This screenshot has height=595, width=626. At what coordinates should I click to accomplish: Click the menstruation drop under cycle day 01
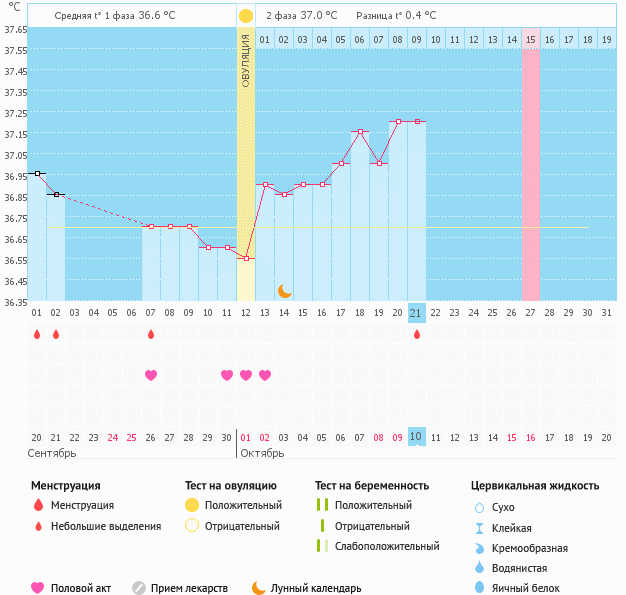pos(37,334)
